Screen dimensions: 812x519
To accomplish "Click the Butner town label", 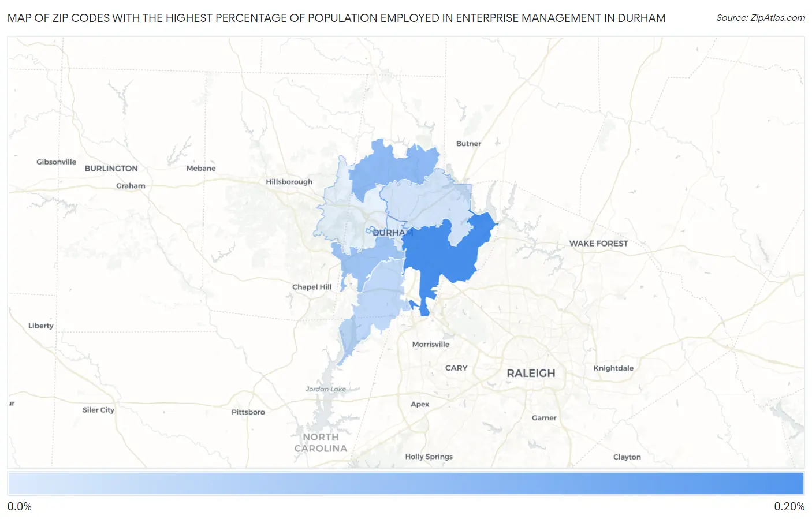I will click(468, 144).
